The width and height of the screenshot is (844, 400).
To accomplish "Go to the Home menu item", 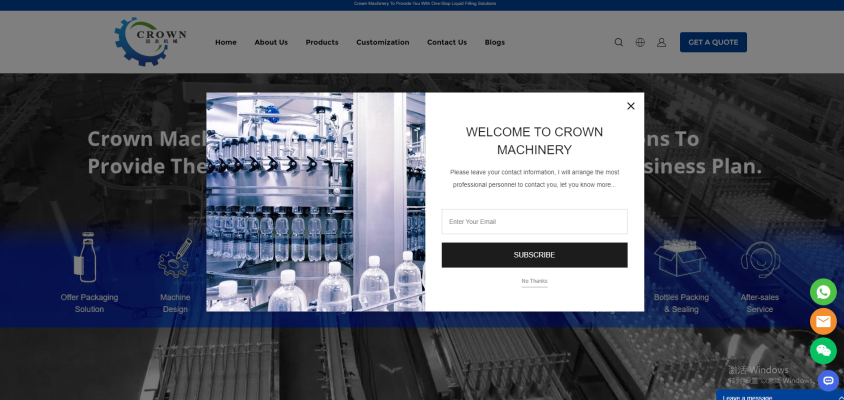I will (x=226, y=42).
